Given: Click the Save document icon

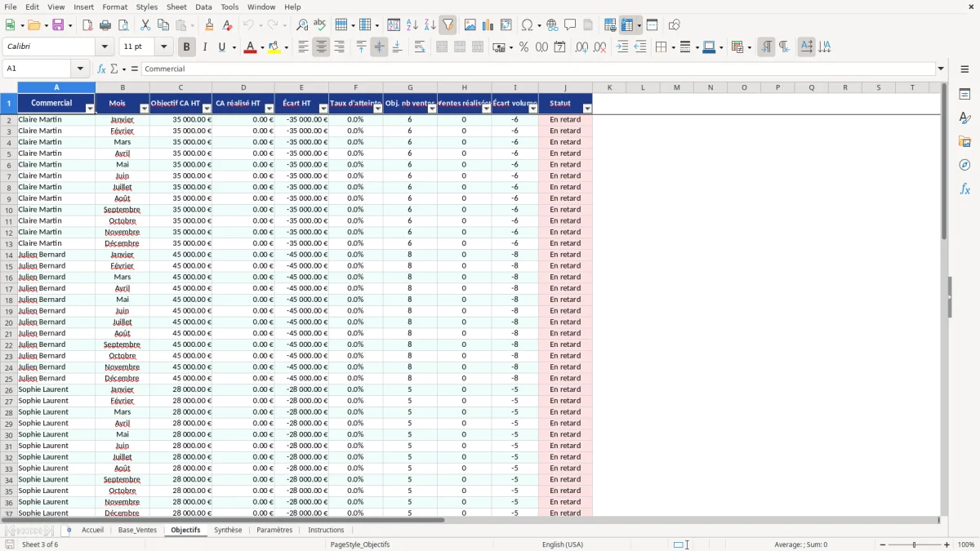Looking at the screenshot, I should pyautogui.click(x=58, y=25).
